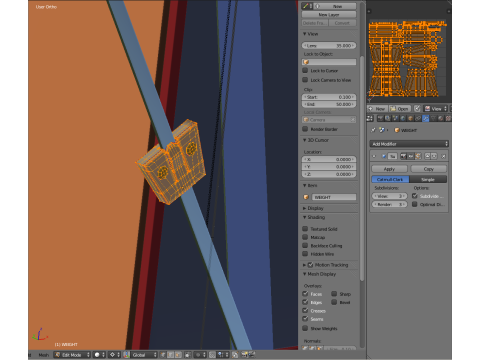This screenshot has width=480, height=360.
Task: Open the View mode dropdown in UV editor
Action: point(436,109)
